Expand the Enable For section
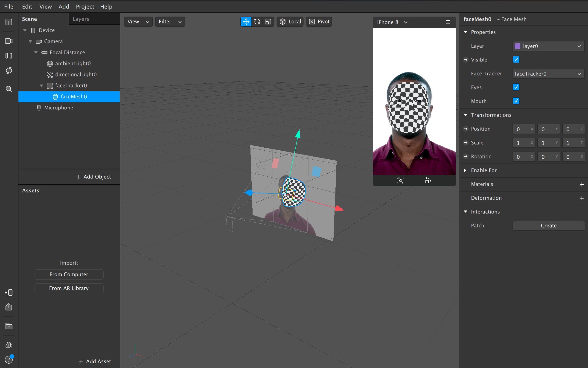The image size is (588, 368). pos(466,170)
